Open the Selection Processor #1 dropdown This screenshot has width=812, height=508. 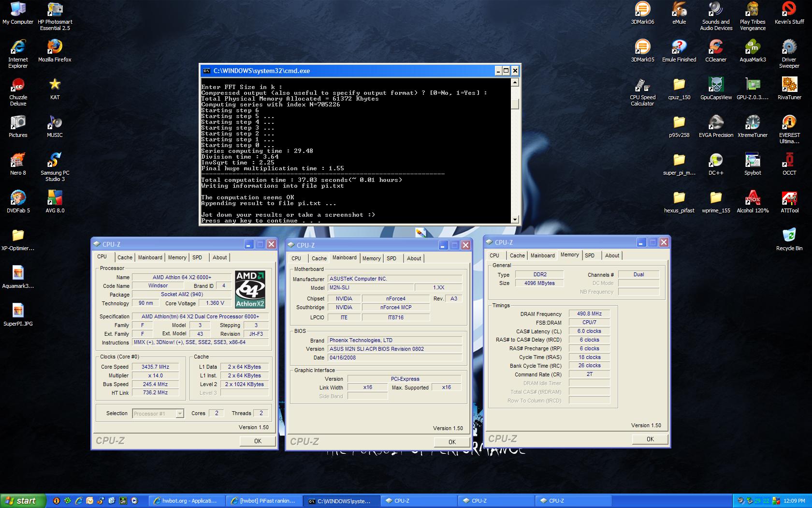pos(158,413)
